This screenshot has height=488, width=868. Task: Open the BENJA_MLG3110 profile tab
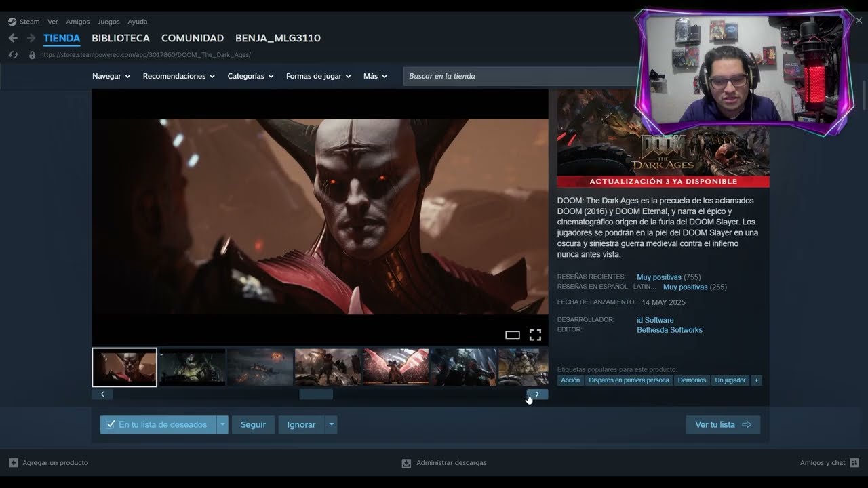pyautogui.click(x=278, y=38)
